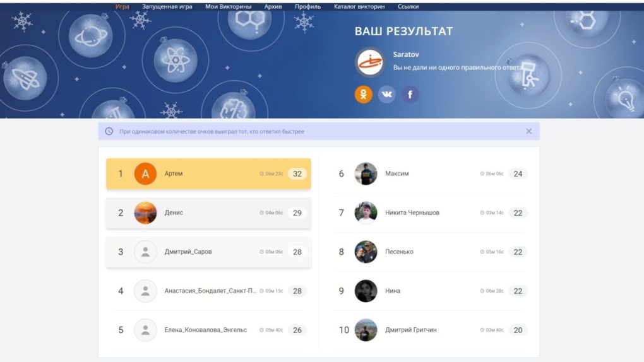This screenshot has height=362, width=644.
Task: Click the clock icon in info banner
Action: [x=109, y=131]
